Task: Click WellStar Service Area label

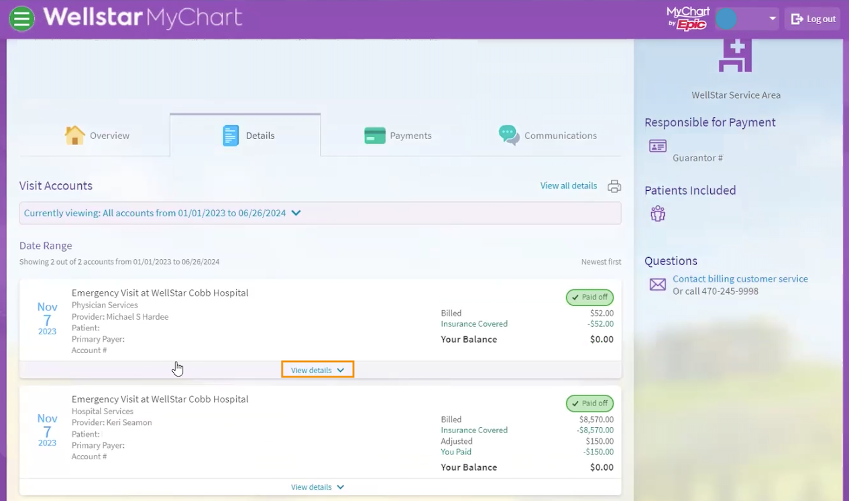Action: coord(736,95)
